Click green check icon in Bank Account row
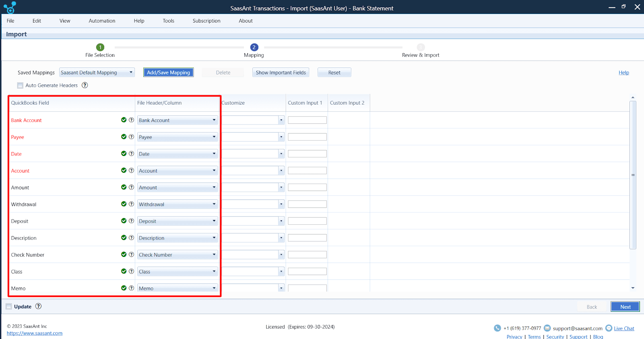 (124, 120)
